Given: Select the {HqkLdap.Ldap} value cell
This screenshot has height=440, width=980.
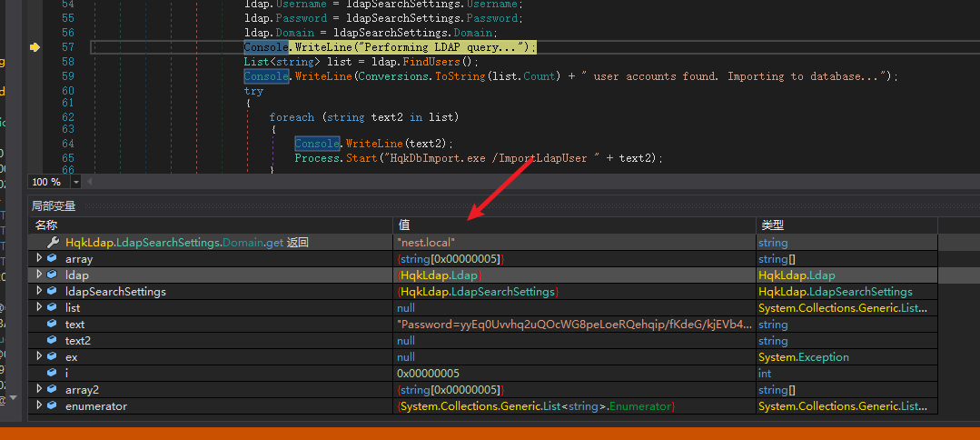Looking at the screenshot, I should [x=574, y=275].
